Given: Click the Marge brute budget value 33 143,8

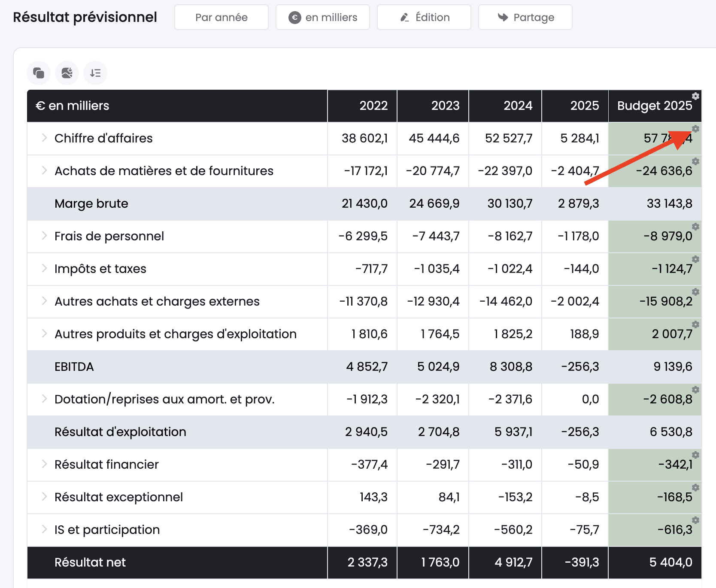Looking at the screenshot, I should coord(669,203).
